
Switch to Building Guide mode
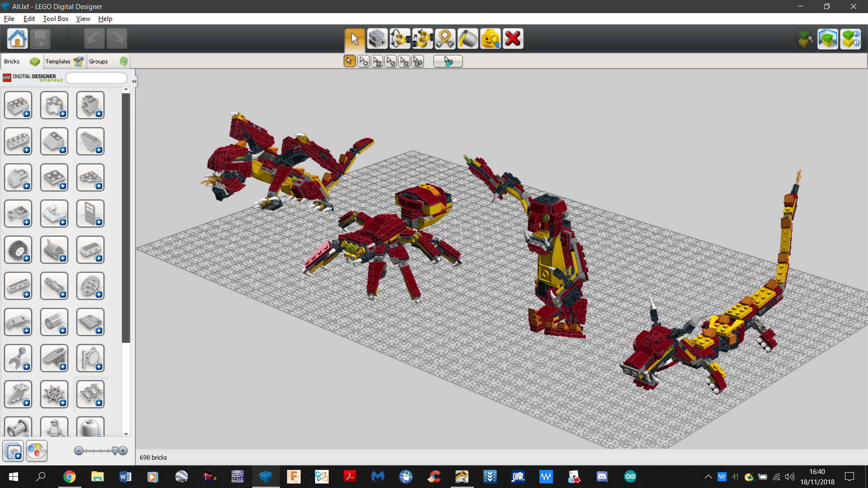click(850, 39)
